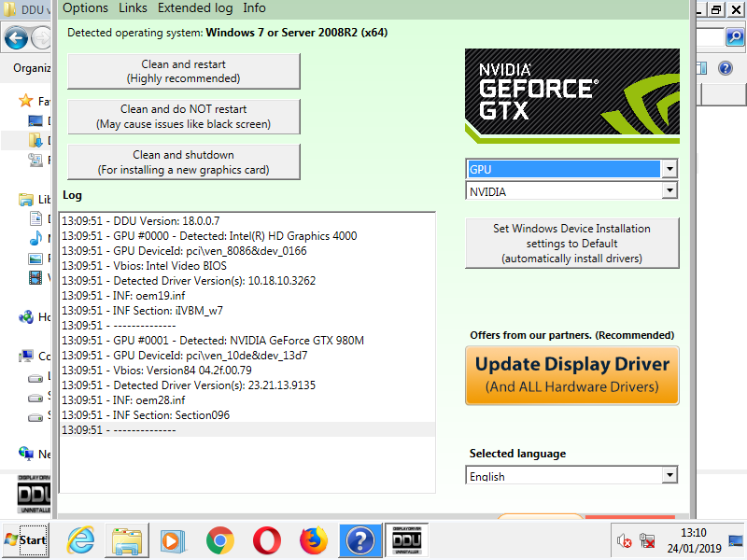Image resolution: width=747 pixels, height=560 pixels.
Task: Open the Extended log menu
Action: [195, 8]
